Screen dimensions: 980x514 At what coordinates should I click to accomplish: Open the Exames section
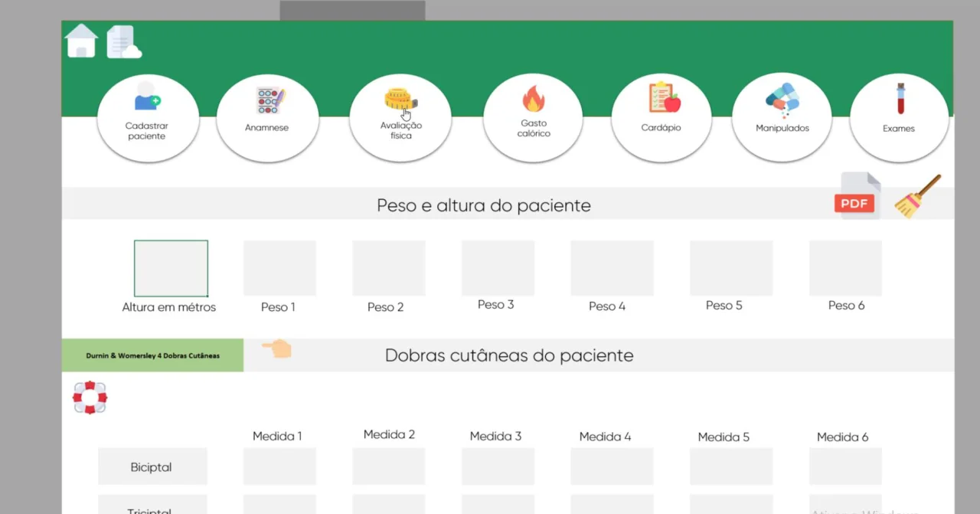coord(899,118)
